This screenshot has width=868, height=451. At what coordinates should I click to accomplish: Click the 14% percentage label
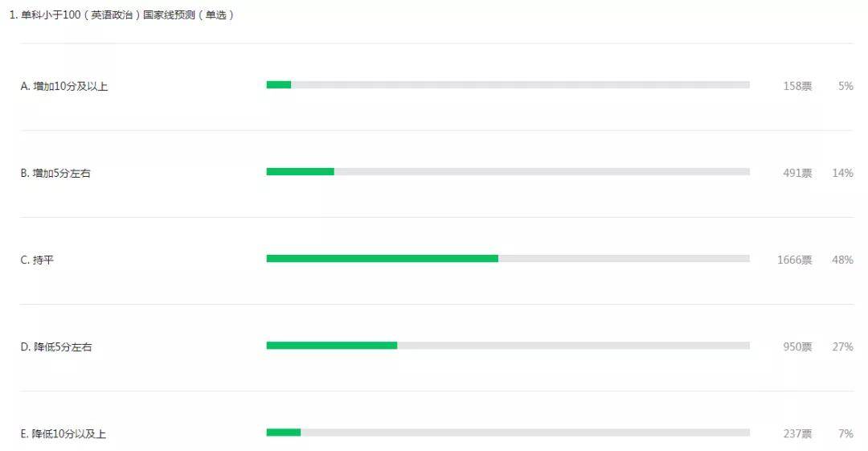coord(843,173)
